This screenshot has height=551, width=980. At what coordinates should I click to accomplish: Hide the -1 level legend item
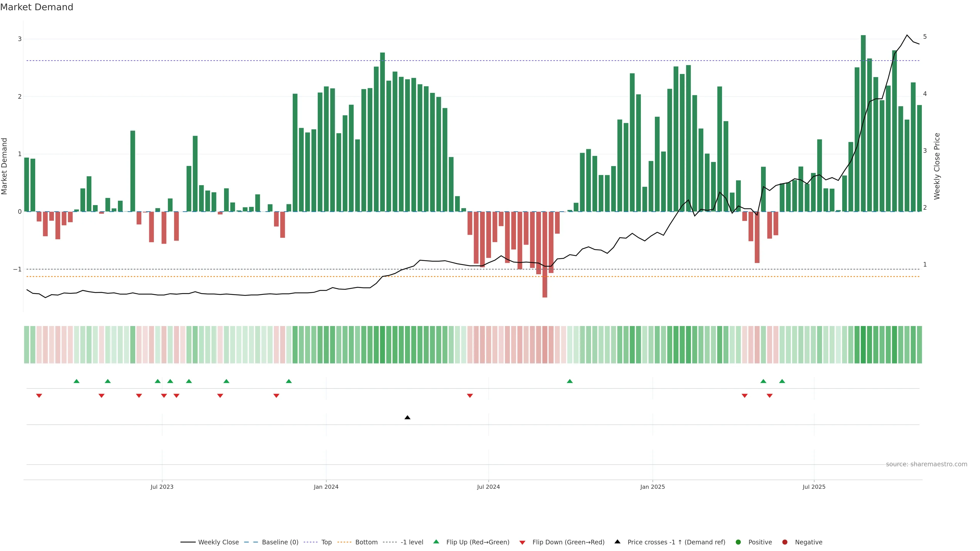412,542
